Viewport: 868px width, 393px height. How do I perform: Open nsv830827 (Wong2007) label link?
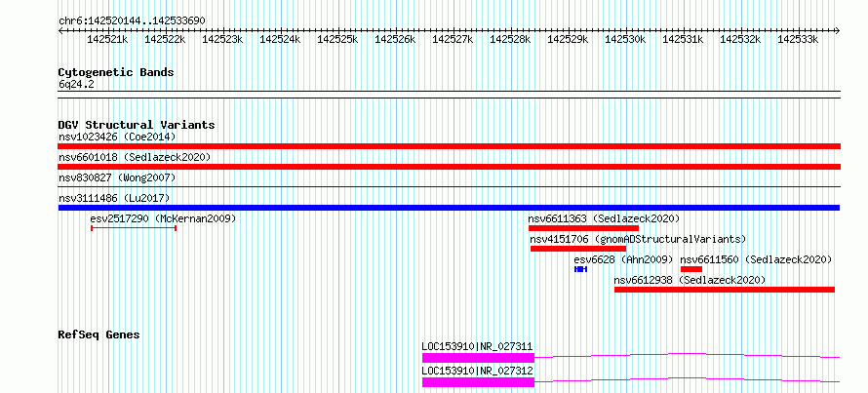117,177
